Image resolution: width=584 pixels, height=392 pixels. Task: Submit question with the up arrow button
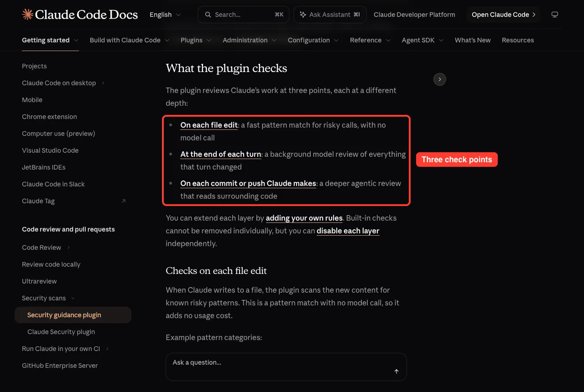396,371
